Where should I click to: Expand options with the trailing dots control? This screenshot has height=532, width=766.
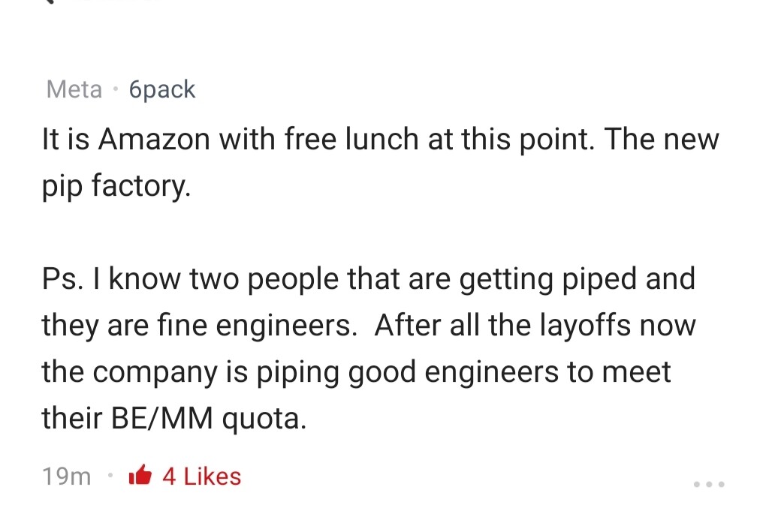708,485
